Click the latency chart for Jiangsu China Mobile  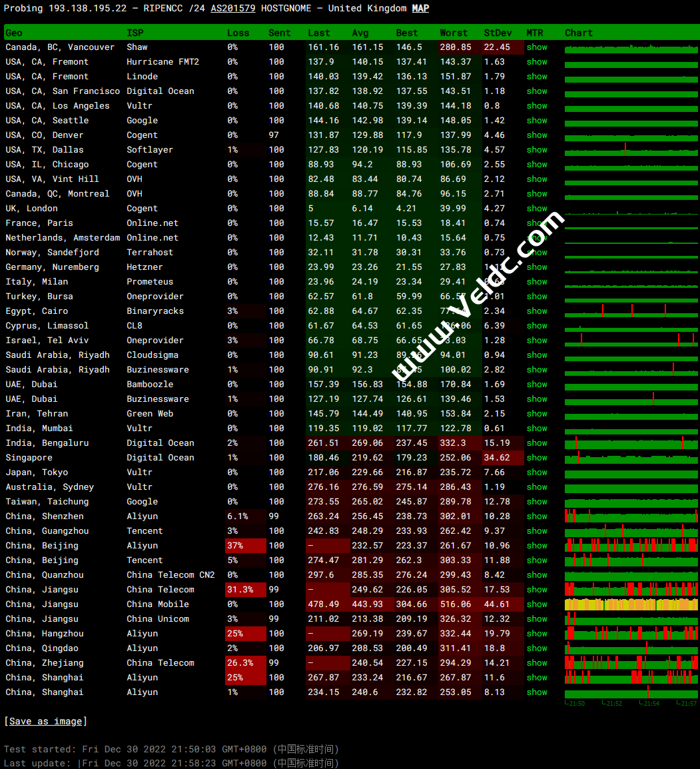tap(631, 604)
